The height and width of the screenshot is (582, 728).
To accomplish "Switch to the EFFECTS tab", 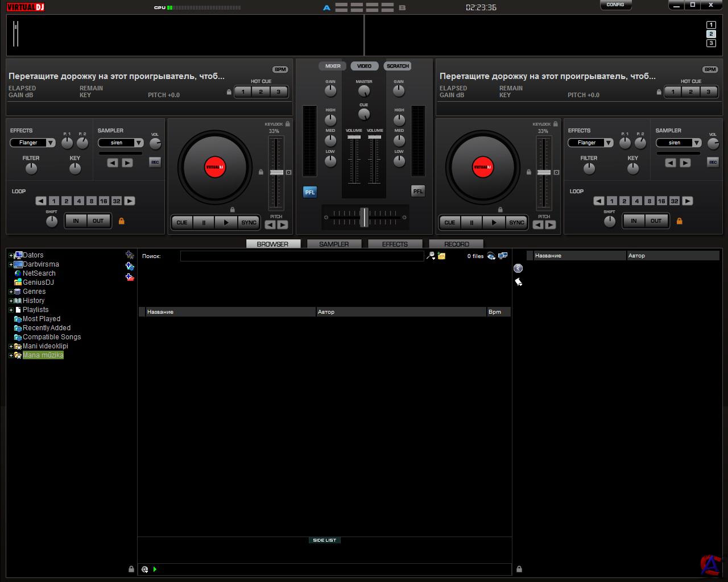I will [x=395, y=244].
